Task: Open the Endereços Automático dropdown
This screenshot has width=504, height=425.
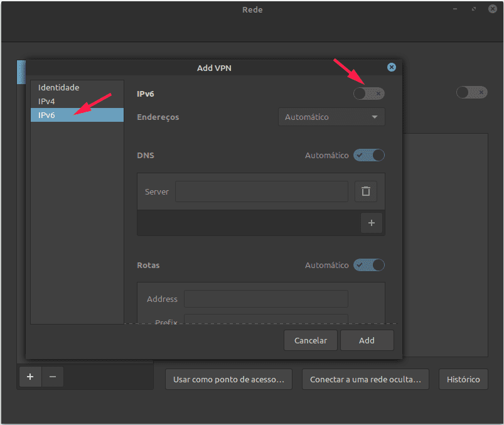Action: click(331, 117)
